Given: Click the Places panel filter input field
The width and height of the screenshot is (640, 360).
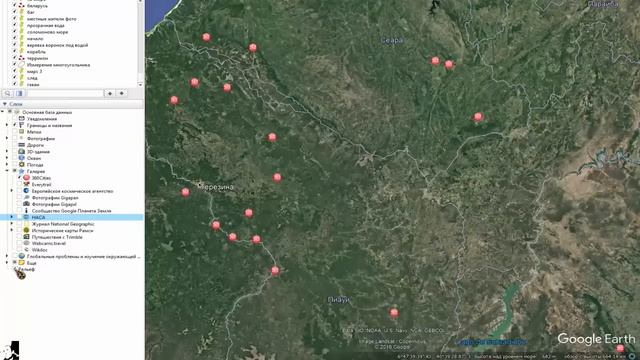Looking at the screenshot, I should 65,93.
